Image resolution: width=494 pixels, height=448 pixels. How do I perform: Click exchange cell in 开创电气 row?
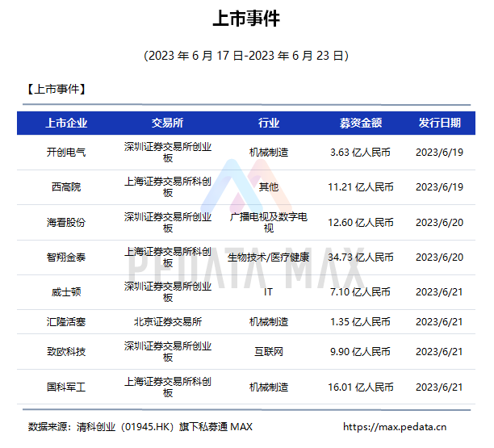point(168,153)
